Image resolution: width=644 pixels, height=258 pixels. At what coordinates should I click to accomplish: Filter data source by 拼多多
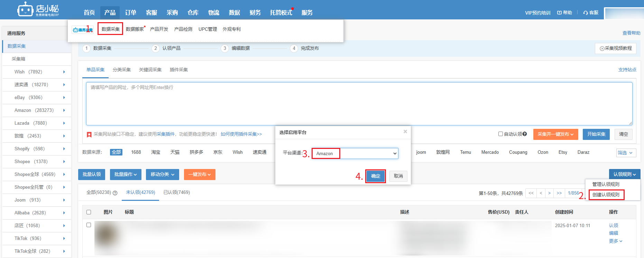[196, 152]
